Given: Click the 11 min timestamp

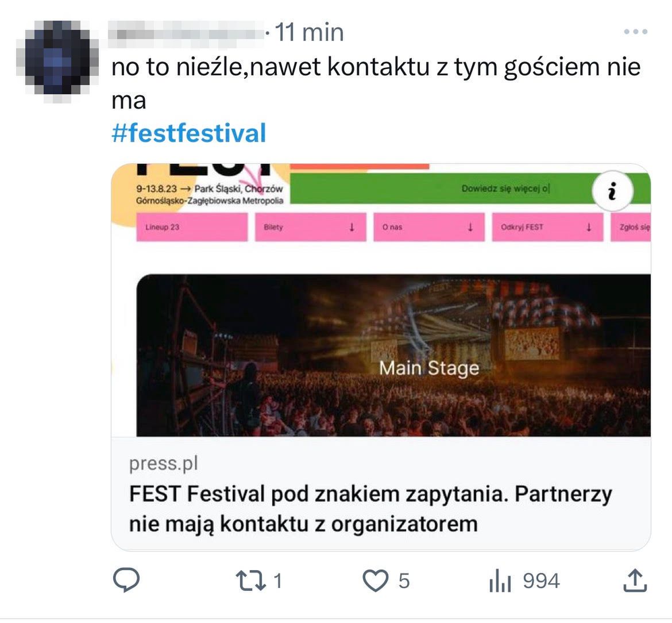Looking at the screenshot, I should [x=310, y=32].
